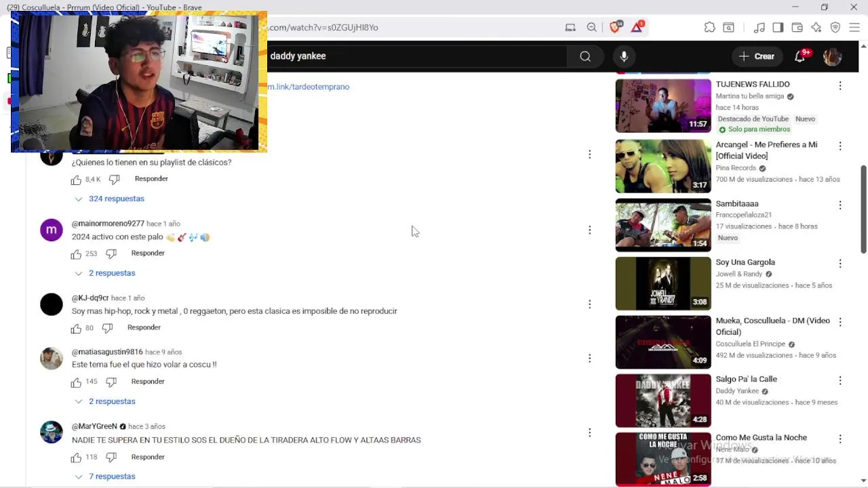Screen dimensions: 868x488
Task: Toggle the Brave sidebar panel icon
Action: [778, 27]
